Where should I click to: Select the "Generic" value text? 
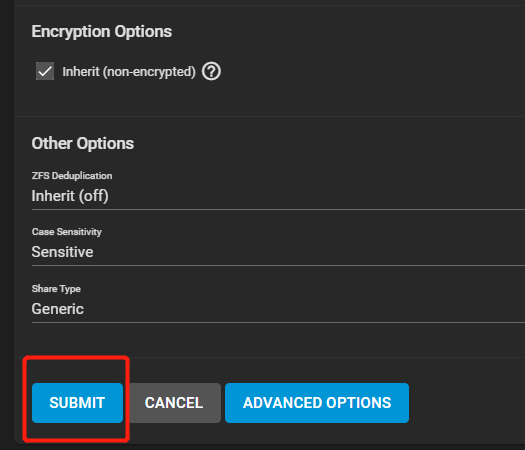pyautogui.click(x=58, y=309)
